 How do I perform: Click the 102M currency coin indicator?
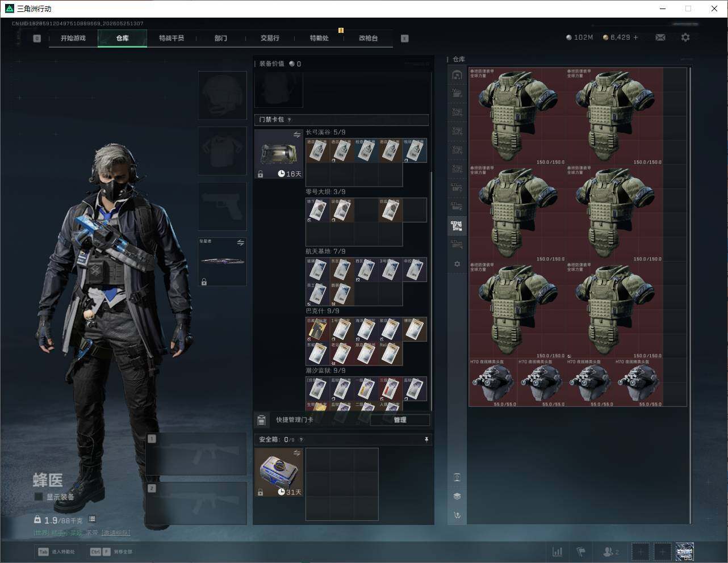pos(579,37)
